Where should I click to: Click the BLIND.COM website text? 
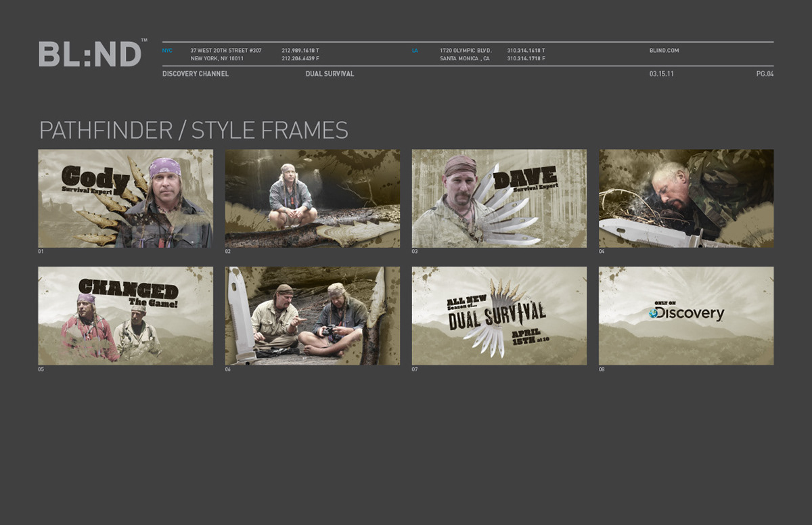click(664, 51)
